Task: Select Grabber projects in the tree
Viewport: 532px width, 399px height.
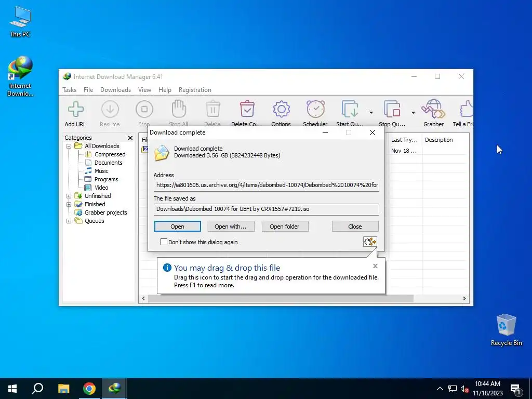Action: [105, 212]
